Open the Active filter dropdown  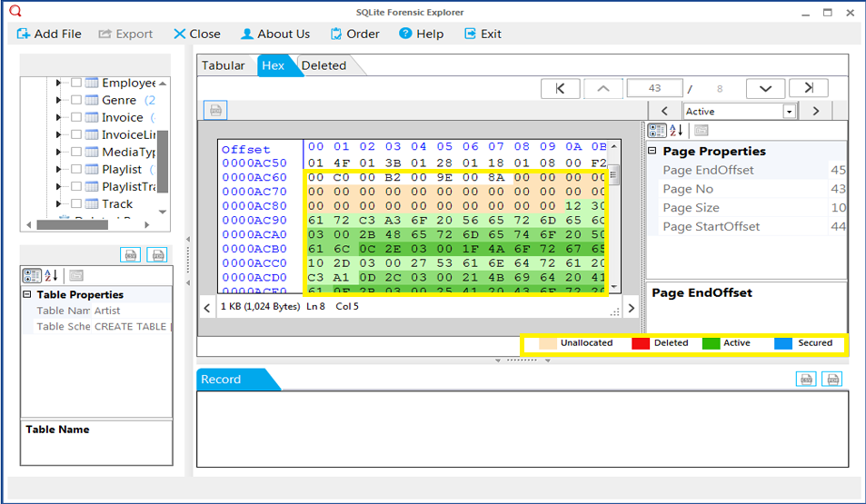(x=790, y=112)
